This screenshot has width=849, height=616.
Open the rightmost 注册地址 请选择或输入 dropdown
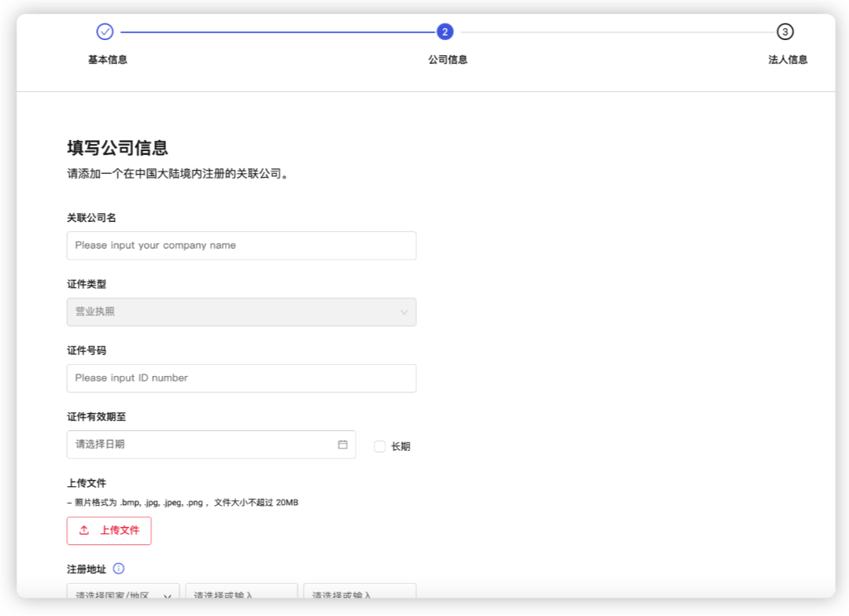click(x=359, y=592)
